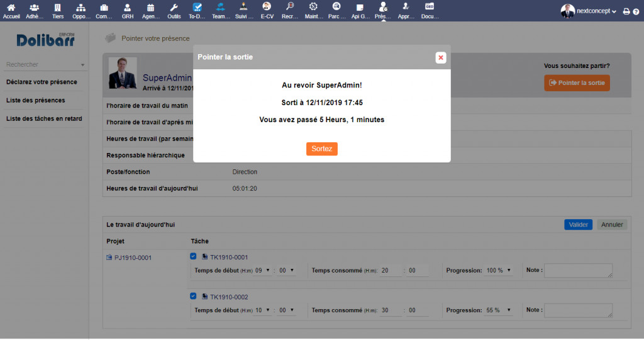Click the blue Valider button

point(578,224)
